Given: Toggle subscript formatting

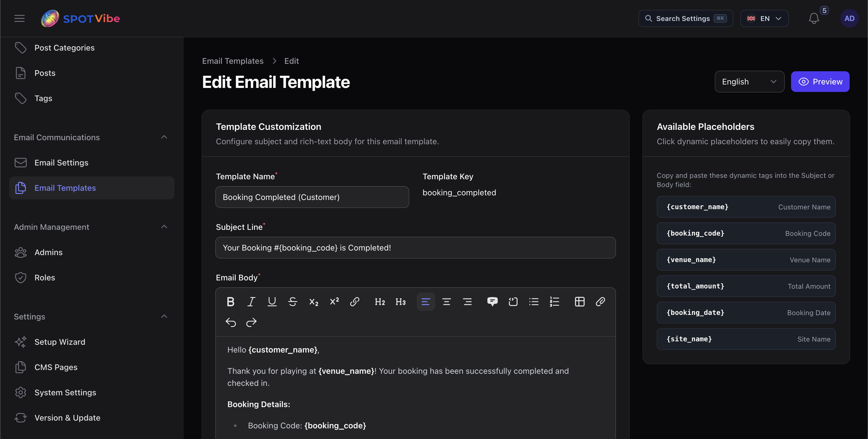Looking at the screenshot, I should pyautogui.click(x=314, y=301).
